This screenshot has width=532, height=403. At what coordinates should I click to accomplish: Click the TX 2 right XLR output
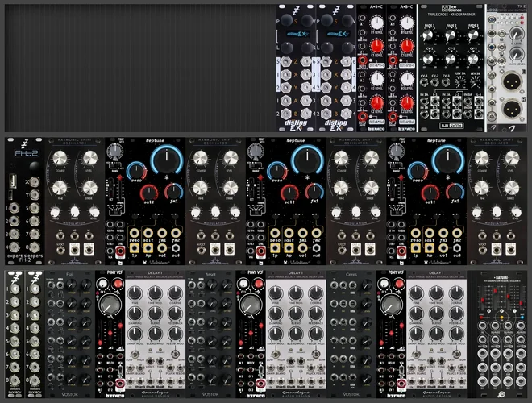click(x=510, y=110)
